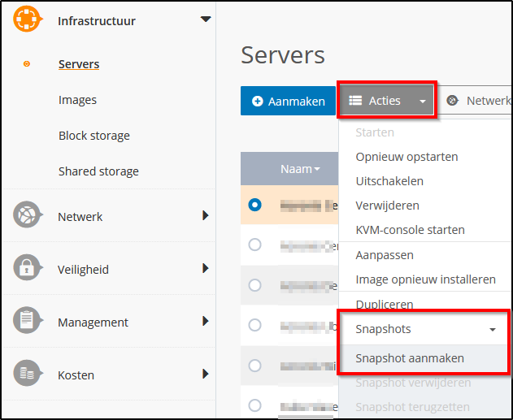The image size is (513, 420).
Task: Click the list icon on Acties button
Action: tap(355, 101)
